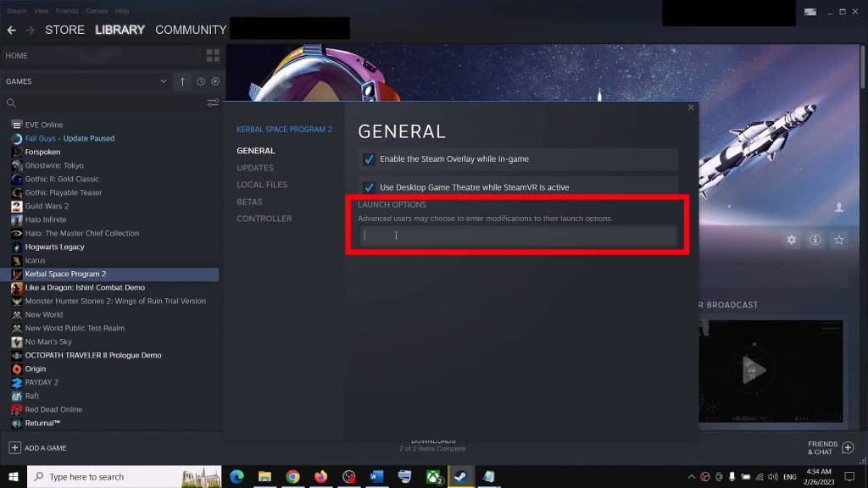The width and height of the screenshot is (868, 488).
Task: Select Fall Guys - Update Paused
Action: [x=70, y=138]
